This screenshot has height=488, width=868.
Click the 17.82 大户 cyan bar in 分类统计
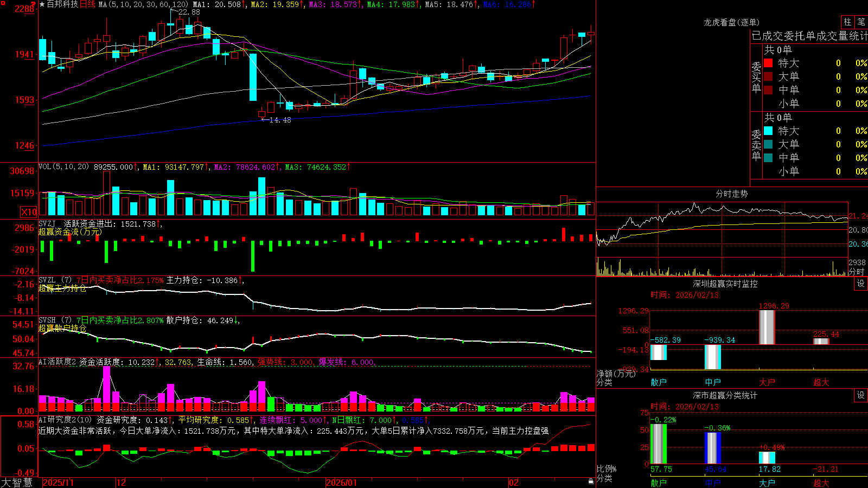pos(767,458)
